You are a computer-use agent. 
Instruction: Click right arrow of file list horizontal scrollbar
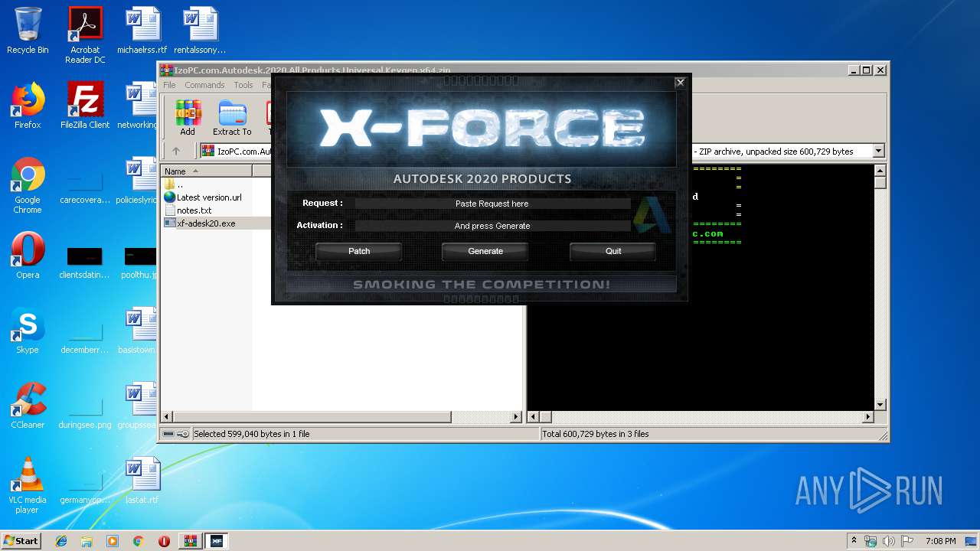[516, 417]
